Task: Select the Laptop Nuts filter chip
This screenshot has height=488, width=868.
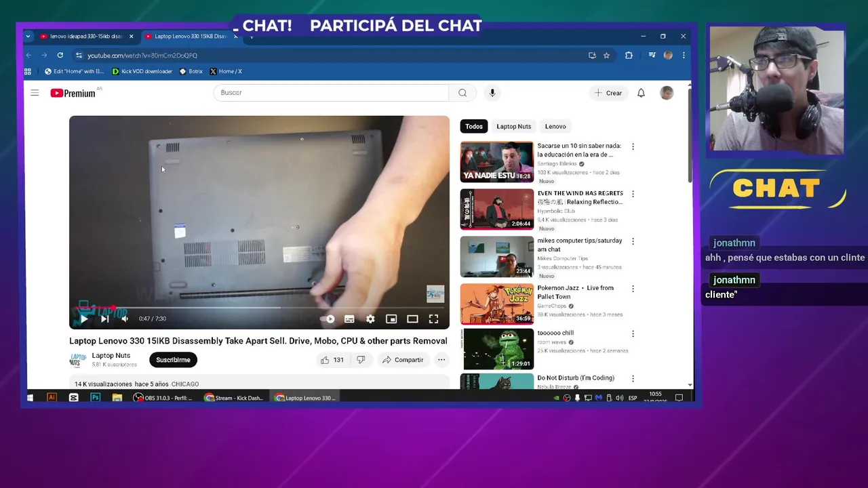Action: point(513,126)
